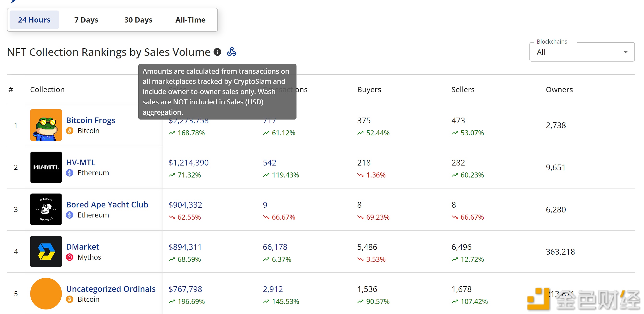This screenshot has width=644, height=314.
Task: Click the Bitcoin coin icon under Bitcoin Frogs
Action: 70,131
